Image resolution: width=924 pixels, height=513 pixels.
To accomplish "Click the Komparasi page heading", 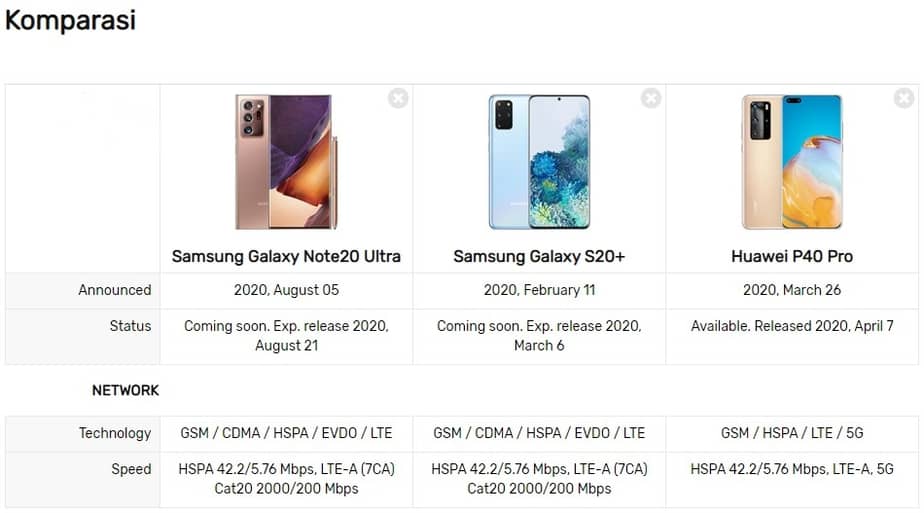I will [x=70, y=20].
